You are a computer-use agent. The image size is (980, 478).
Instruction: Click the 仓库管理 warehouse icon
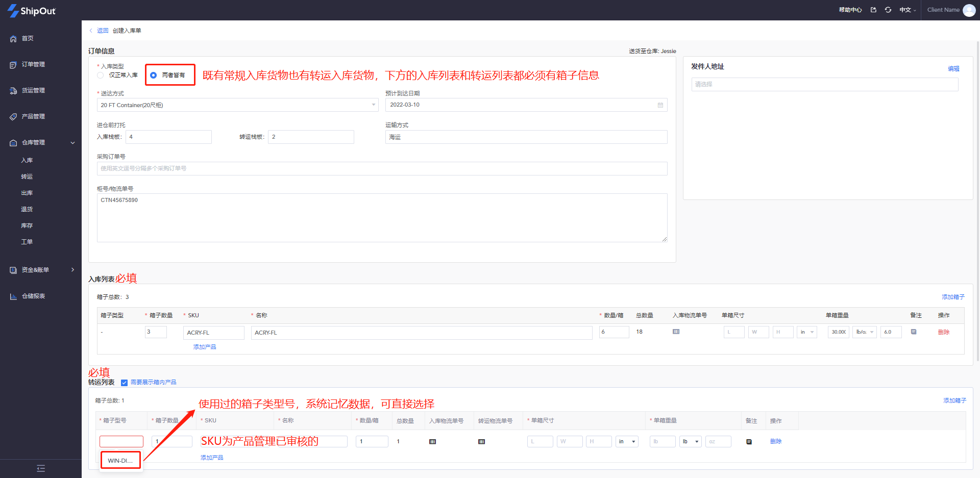tap(13, 143)
